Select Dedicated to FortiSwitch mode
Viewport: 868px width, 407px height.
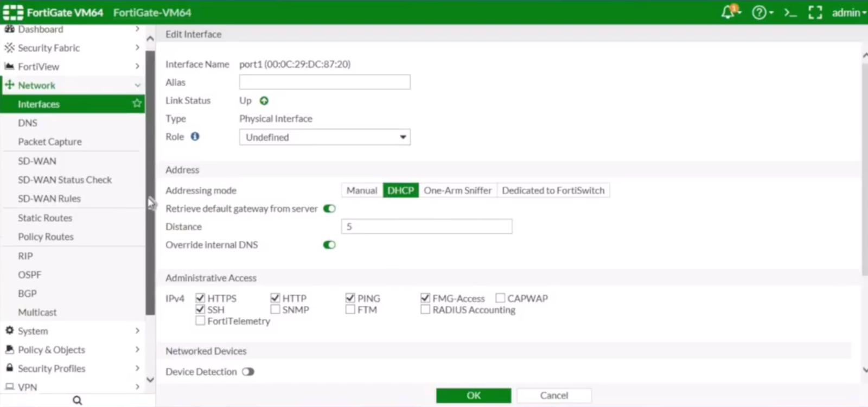tap(553, 190)
